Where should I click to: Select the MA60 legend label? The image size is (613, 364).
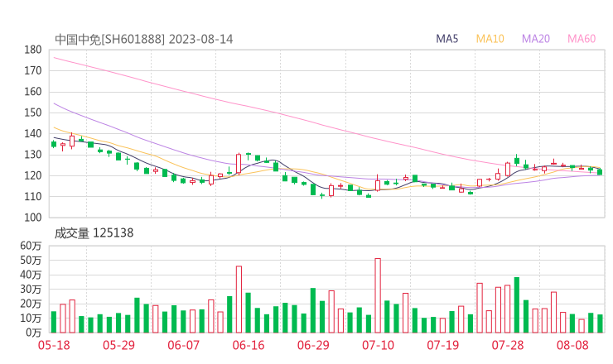pyautogui.click(x=582, y=39)
